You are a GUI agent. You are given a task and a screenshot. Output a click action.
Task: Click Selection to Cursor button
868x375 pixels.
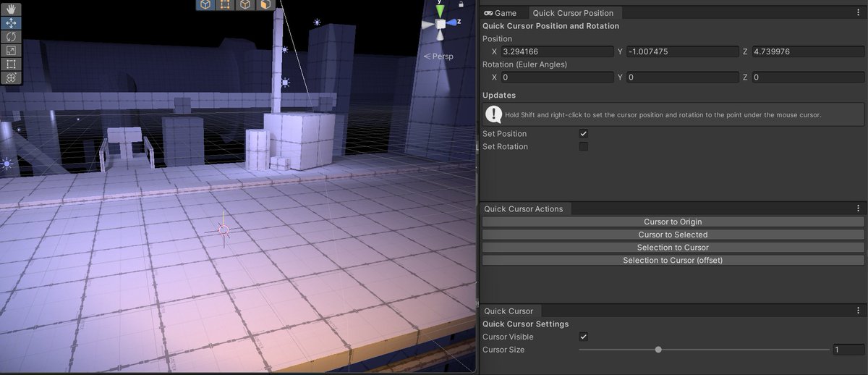[673, 248]
